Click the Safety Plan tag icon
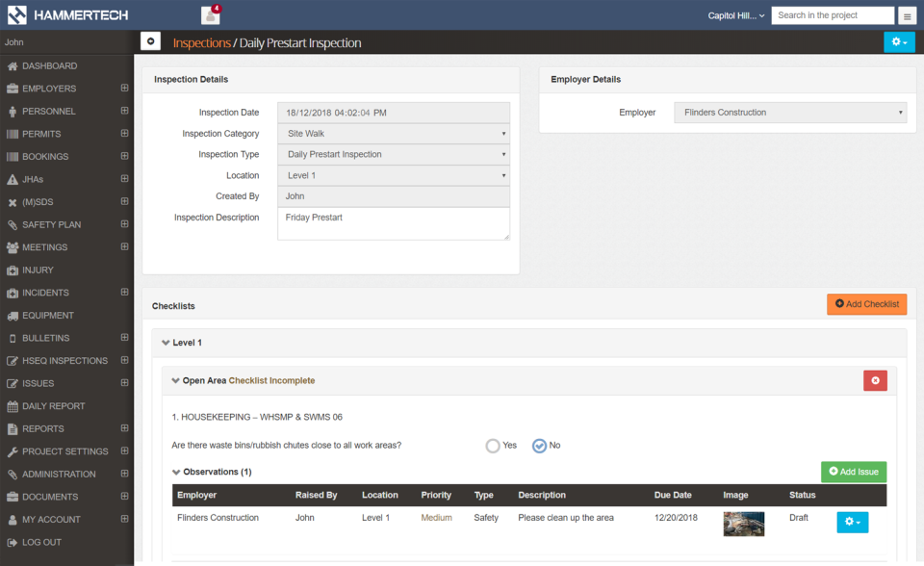 click(13, 224)
